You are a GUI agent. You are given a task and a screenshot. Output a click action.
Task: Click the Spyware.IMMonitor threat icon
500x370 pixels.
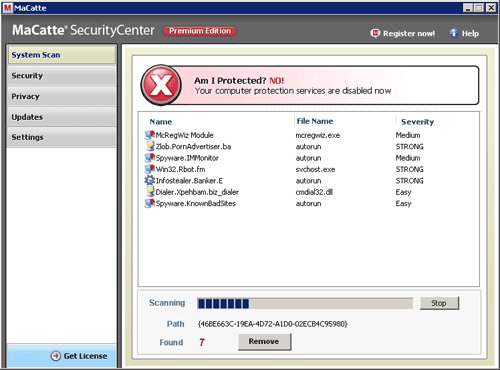(150, 158)
